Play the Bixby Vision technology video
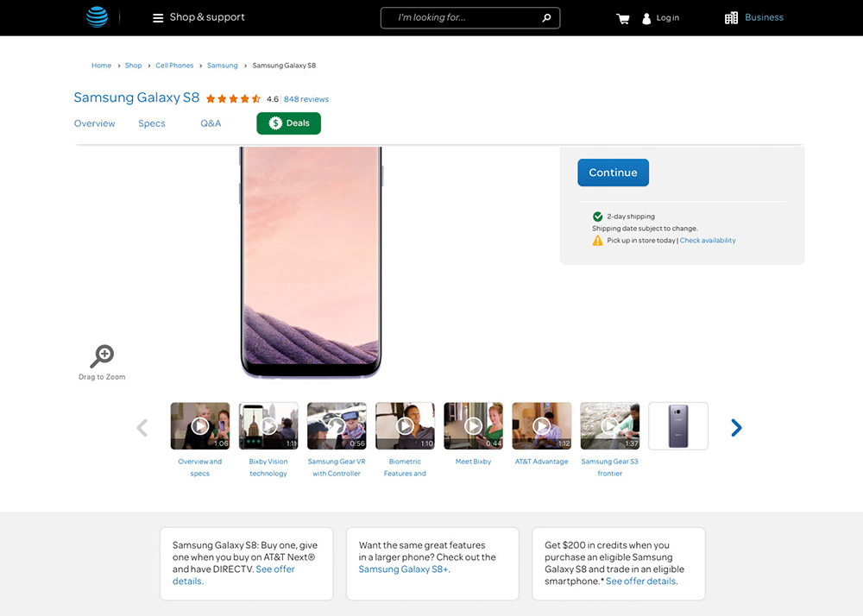Viewport: 863px width, 616px height. (268, 425)
